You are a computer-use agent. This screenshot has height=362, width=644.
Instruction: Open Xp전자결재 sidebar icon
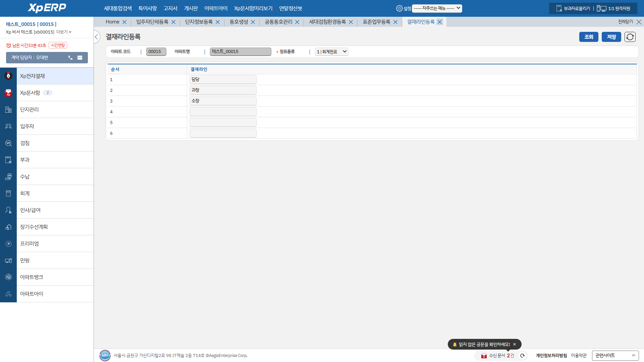8,76
